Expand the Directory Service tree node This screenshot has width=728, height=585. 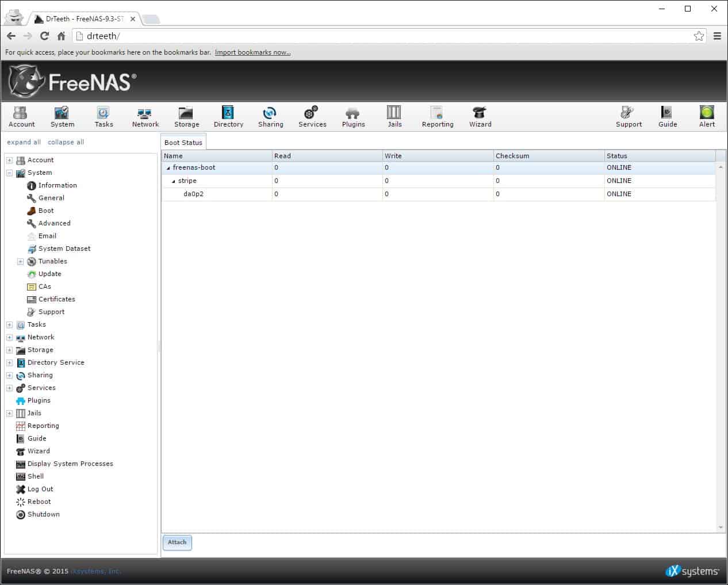click(9, 362)
